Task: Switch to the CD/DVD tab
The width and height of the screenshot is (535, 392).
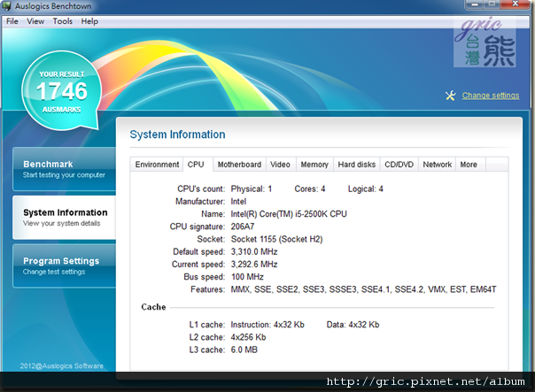Action: point(399,165)
